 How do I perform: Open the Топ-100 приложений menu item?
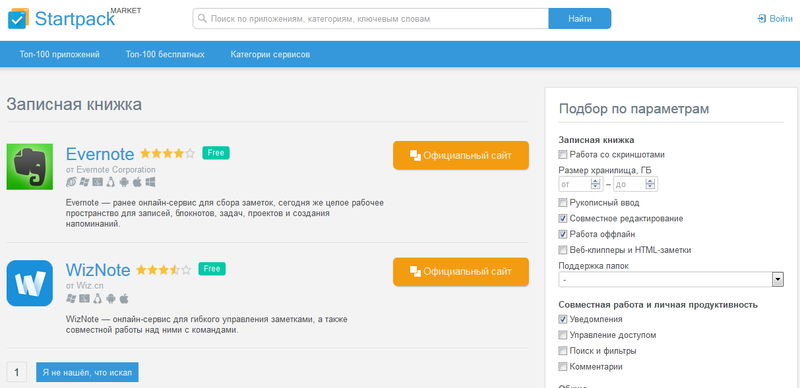[x=60, y=54]
